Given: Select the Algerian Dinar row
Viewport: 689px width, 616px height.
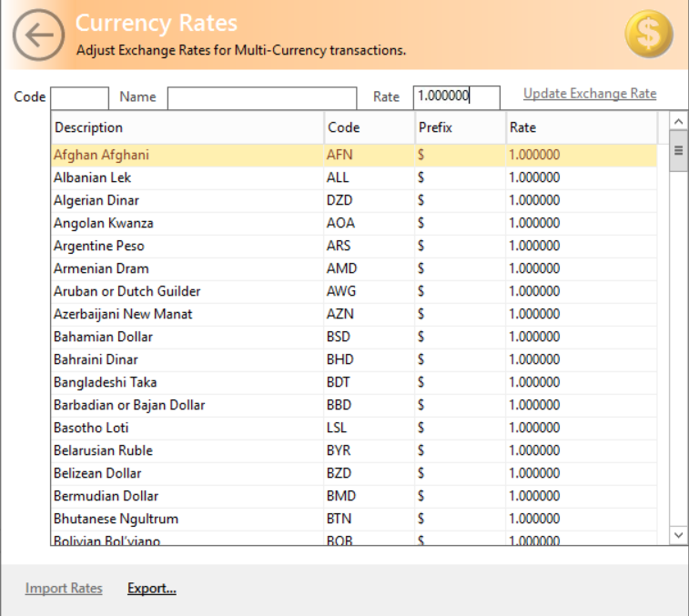Looking at the screenshot, I should coord(354,200).
